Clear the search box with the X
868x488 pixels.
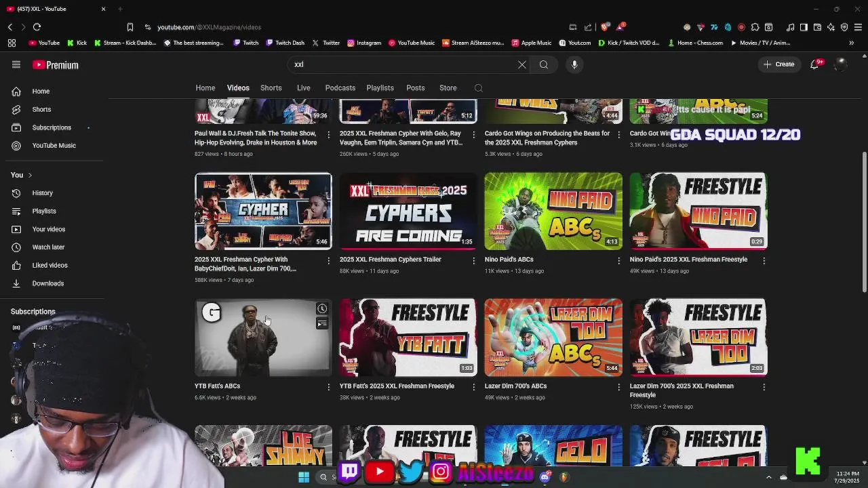coord(521,64)
